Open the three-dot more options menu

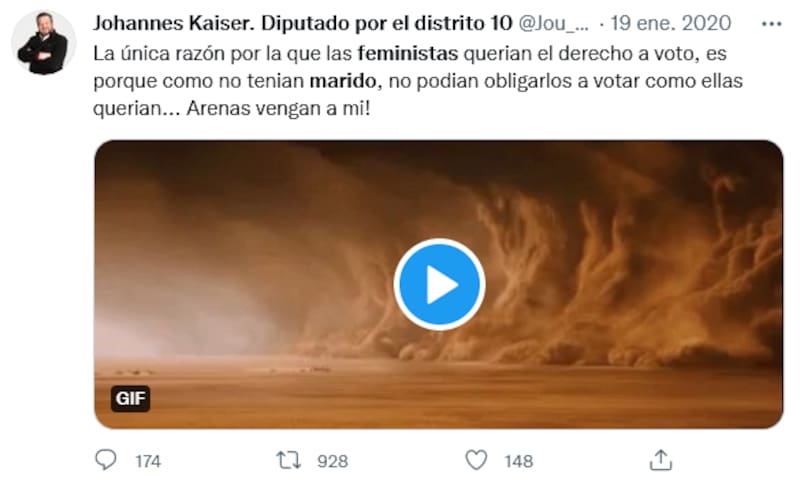click(771, 23)
